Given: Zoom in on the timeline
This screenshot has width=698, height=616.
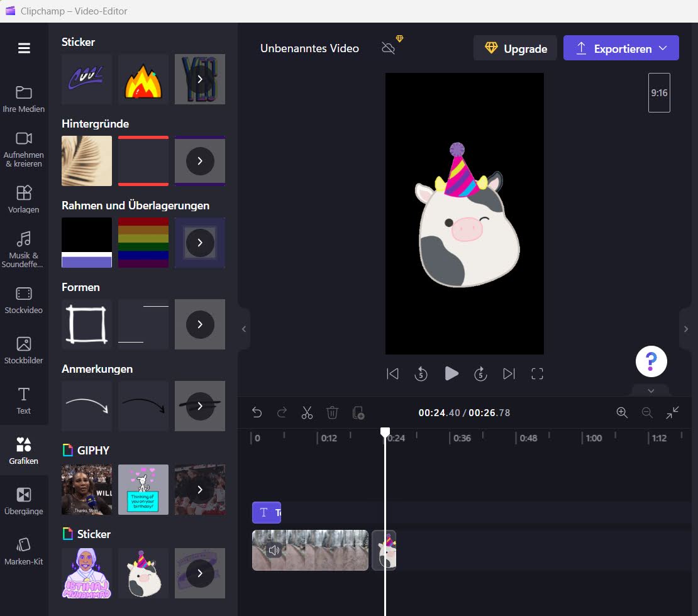Looking at the screenshot, I should point(622,412).
